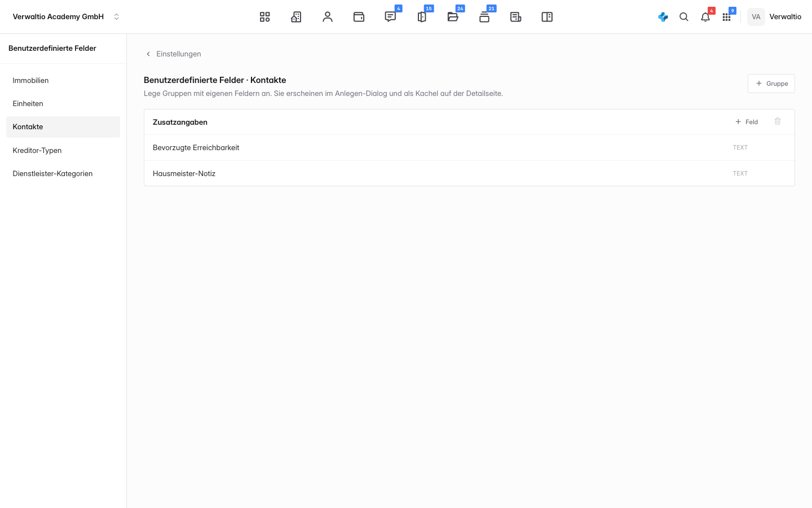
Task: Select Einheiten in the sidebar
Action: (x=63, y=103)
